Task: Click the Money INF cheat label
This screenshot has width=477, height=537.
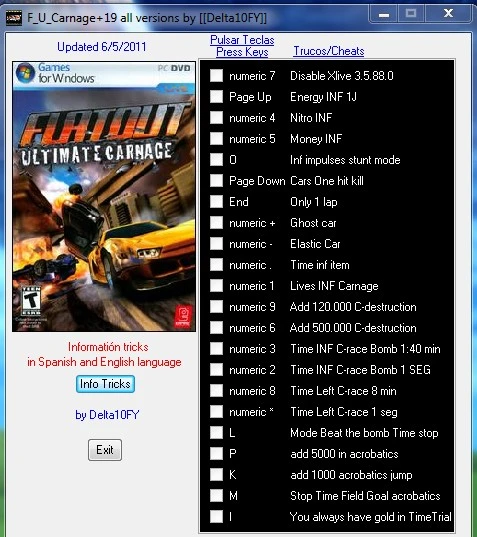Action: [x=316, y=139]
